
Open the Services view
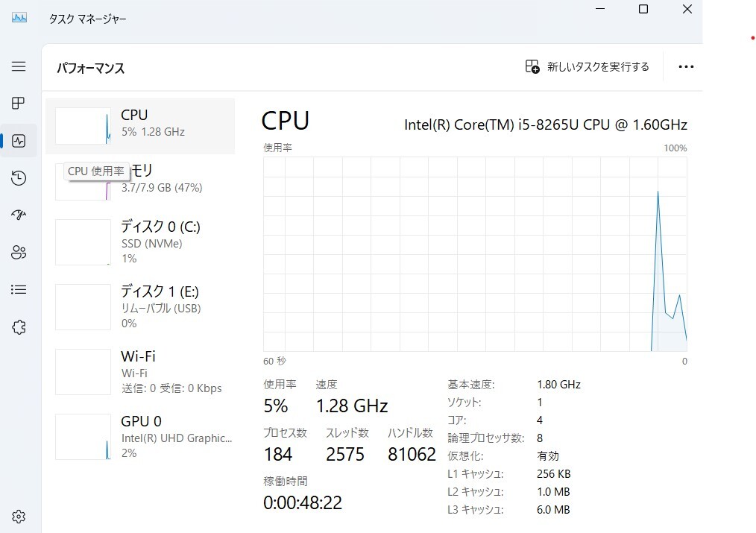click(x=19, y=327)
